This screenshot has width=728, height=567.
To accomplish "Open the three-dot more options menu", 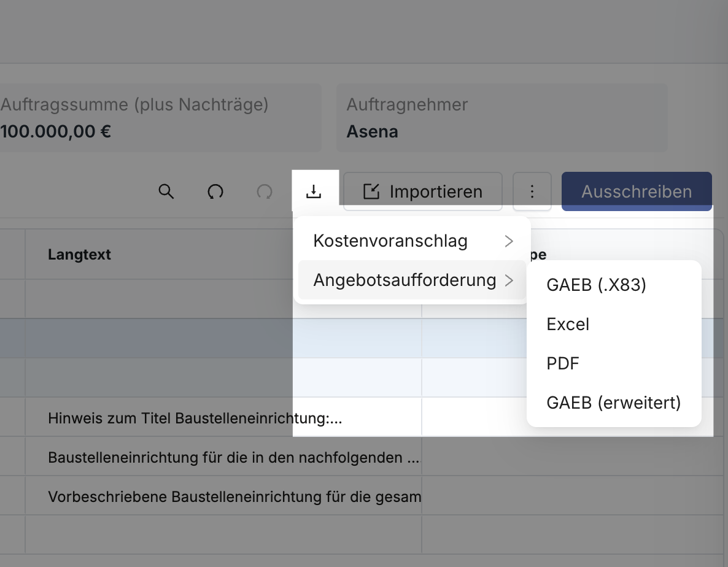I will (532, 191).
